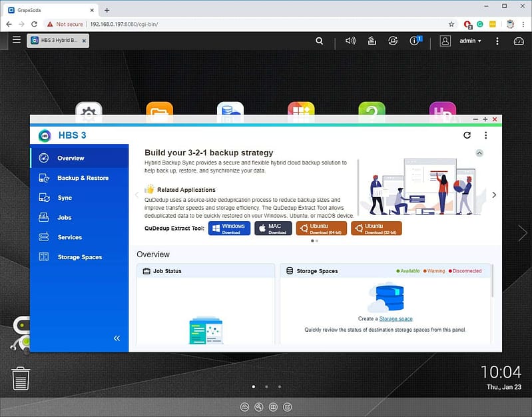This screenshot has height=417, width=532.
Task: Download Ubuntu 32-bit QuDedup tool
Action: pyautogui.click(x=376, y=228)
